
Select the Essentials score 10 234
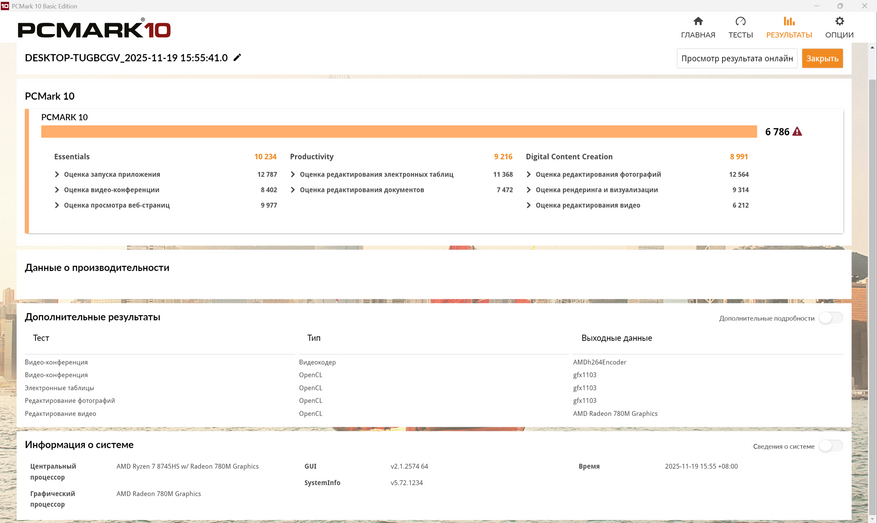coord(265,157)
